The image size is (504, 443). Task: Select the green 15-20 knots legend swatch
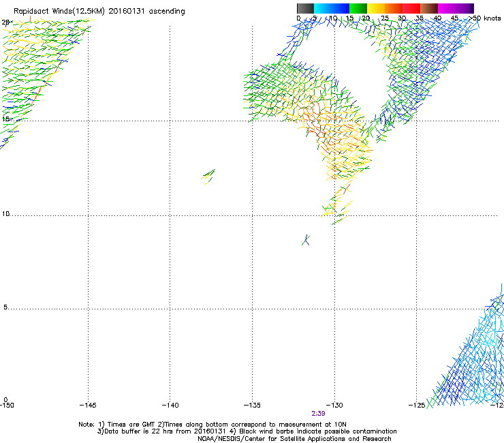(358, 8)
